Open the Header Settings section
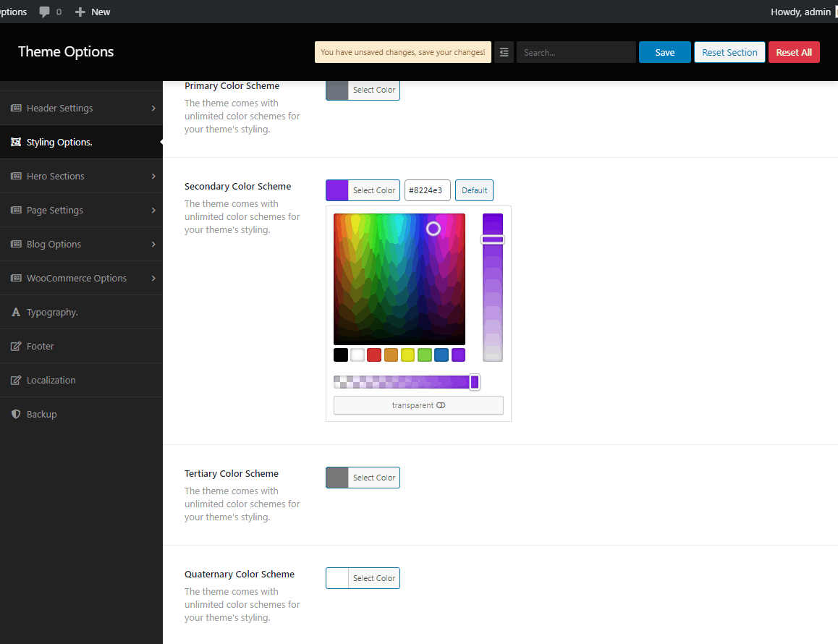This screenshot has width=838, height=644. pos(81,108)
